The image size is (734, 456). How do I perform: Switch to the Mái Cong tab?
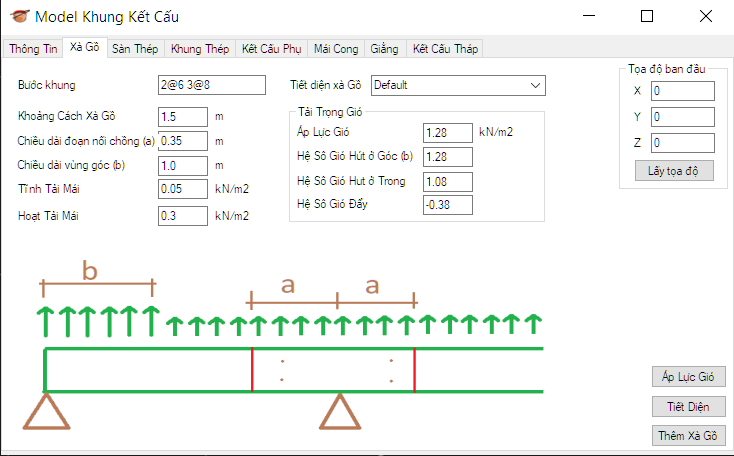click(x=335, y=48)
